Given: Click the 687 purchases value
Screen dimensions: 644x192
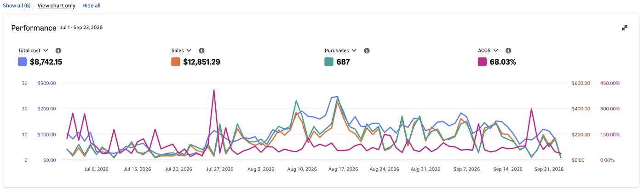Looking at the screenshot, I should pyautogui.click(x=343, y=62).
